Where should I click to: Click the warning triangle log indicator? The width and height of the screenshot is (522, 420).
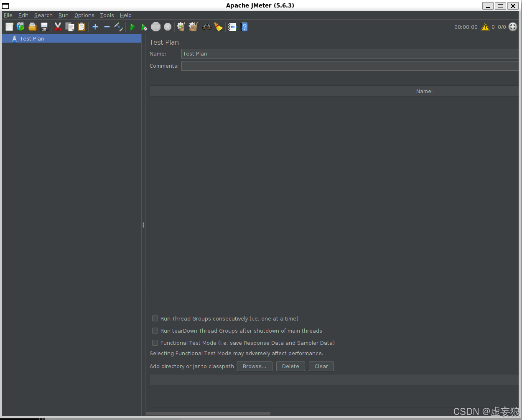(485, 27)
